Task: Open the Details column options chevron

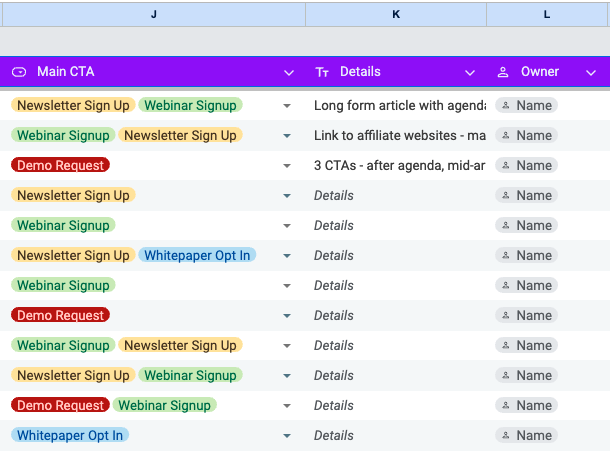Action: point(470,73)
